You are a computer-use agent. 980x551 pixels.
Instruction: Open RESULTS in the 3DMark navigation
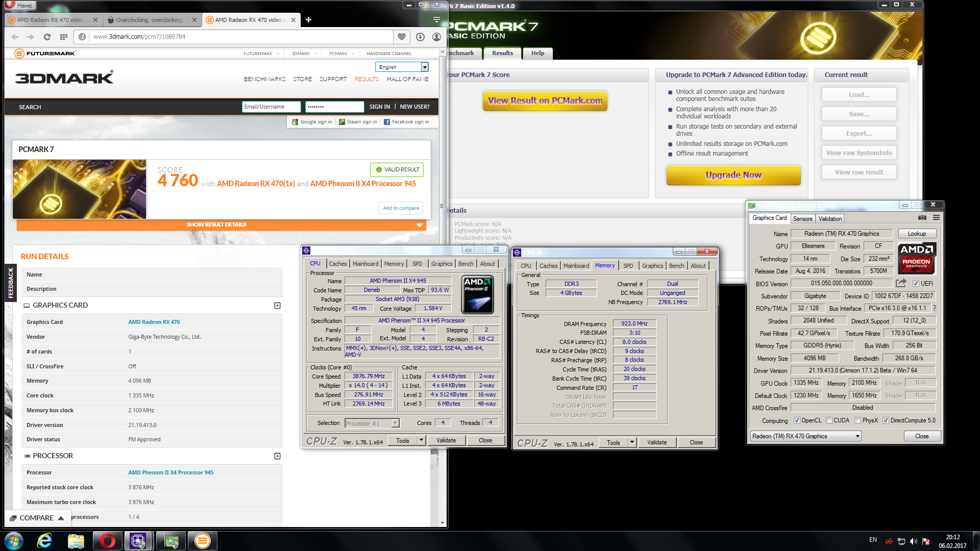point(366,79)
